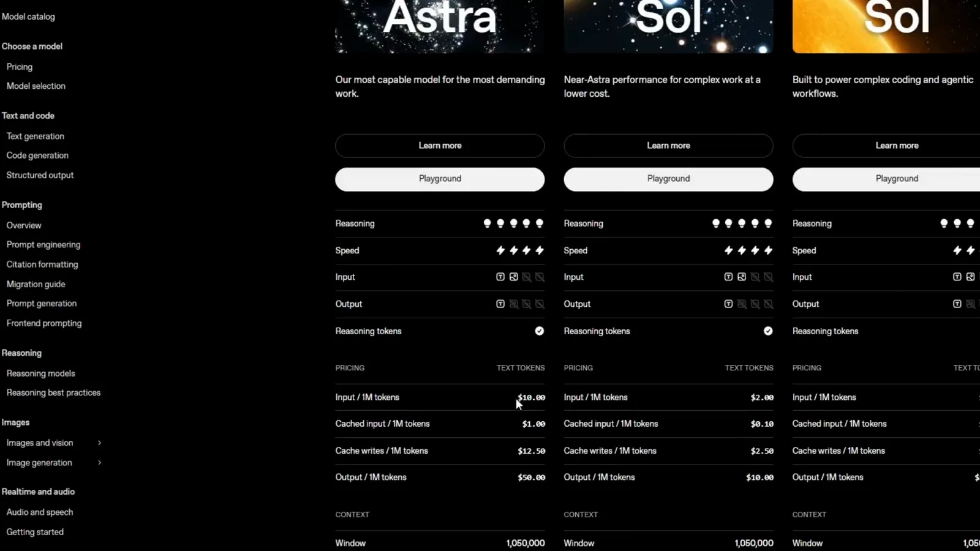The width and height of the screenshot is (980, 551).
Task: Click Learn more under Near-Astra performance card
Action: (668, 146)
